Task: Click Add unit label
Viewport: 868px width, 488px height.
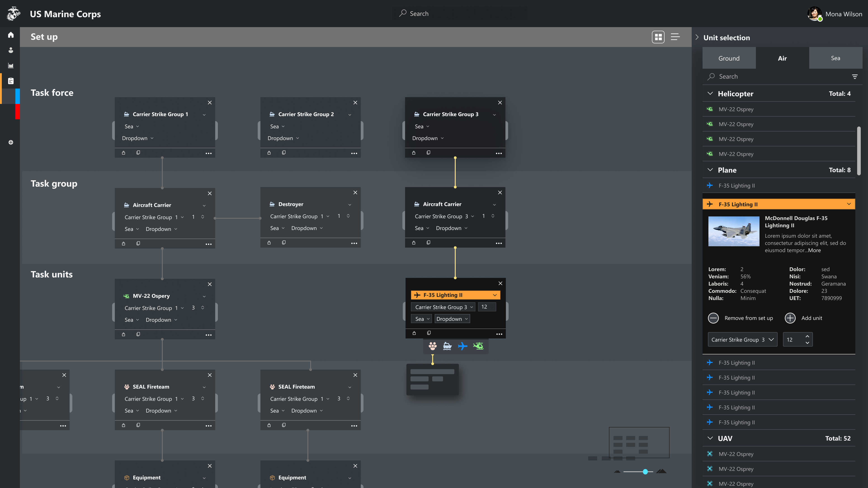Action: [811, 318]
